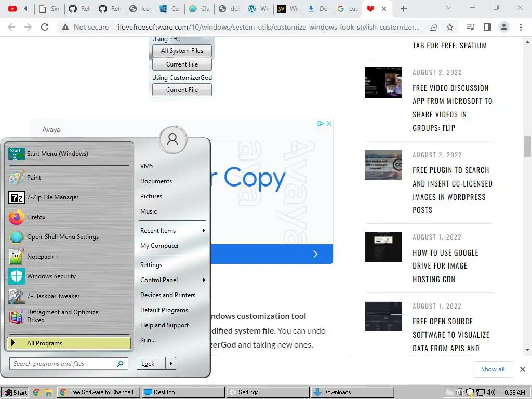Viewport: 532px width, 399px height.
Task: Click the Windows Security tray icon
Action: click(470, 393)
